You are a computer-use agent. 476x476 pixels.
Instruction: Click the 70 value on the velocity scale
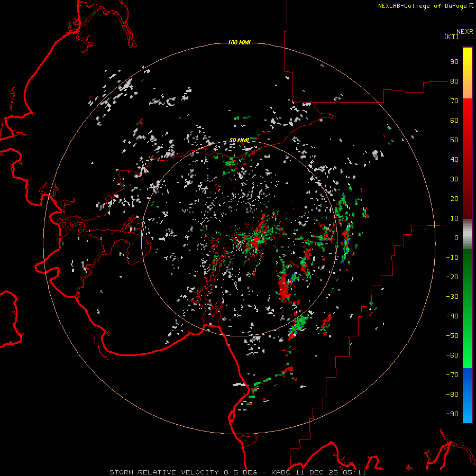click(x=454, y=101)
